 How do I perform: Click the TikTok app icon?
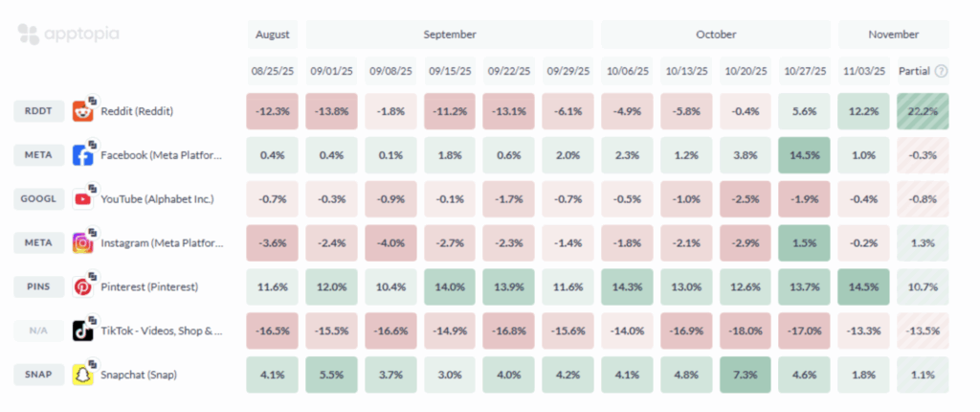tap(84, 331)
